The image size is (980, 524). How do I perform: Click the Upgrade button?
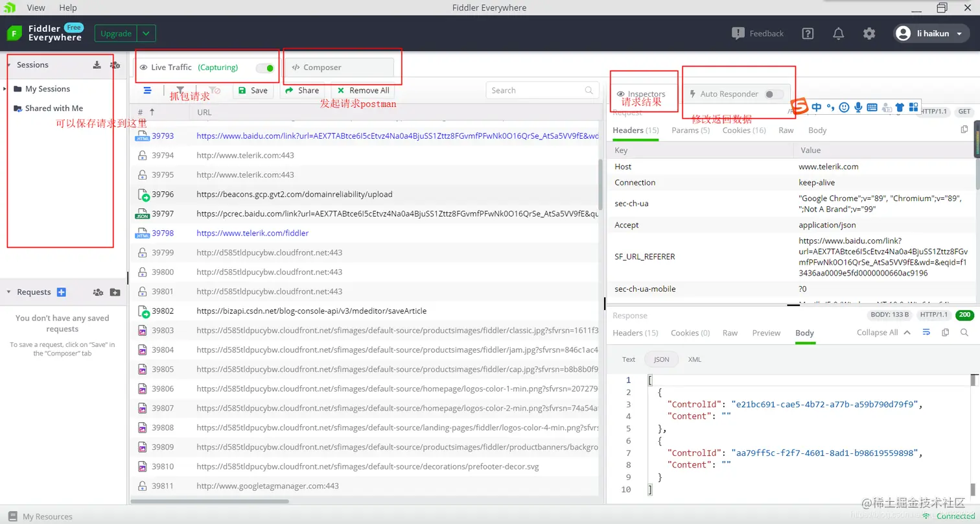(x=116, y=34)
